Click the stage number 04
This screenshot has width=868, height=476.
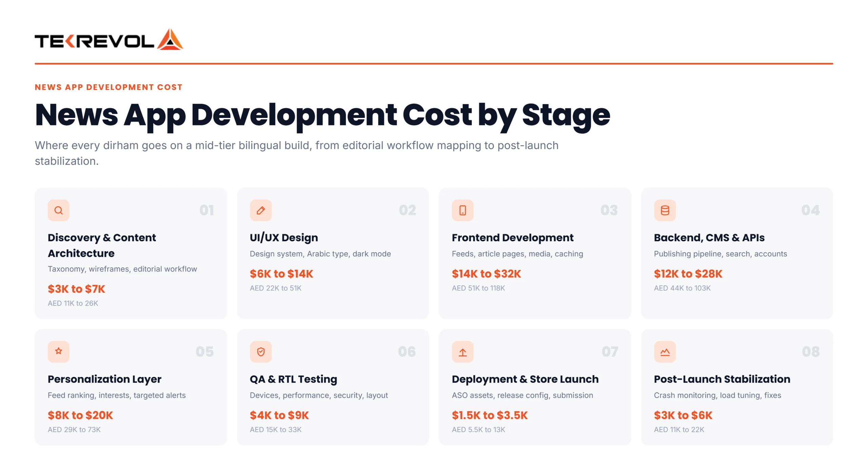click(811, 210)
